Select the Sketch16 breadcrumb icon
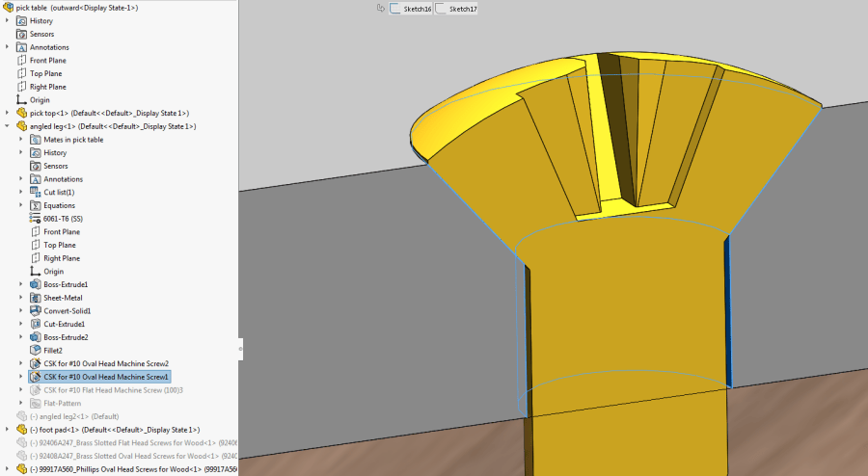868x476 pixels. click(395, 9)
